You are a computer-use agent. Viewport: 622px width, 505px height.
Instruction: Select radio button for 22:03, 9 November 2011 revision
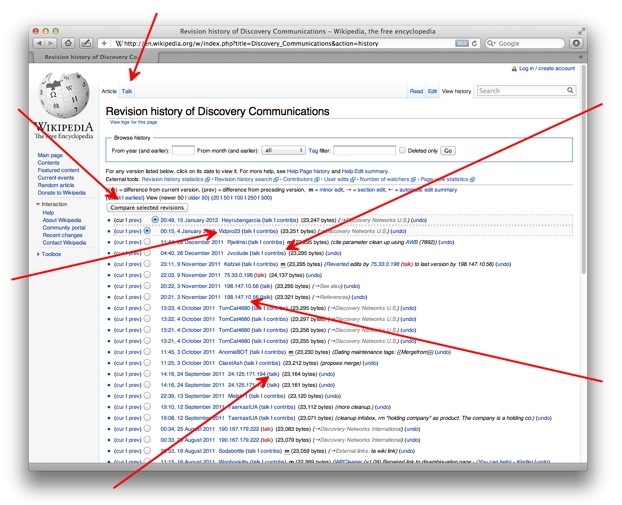[x=147, y=275]
